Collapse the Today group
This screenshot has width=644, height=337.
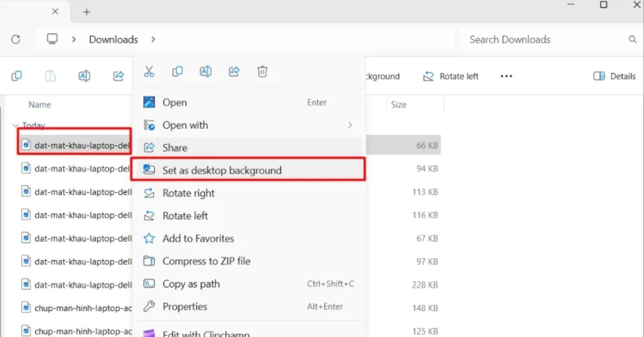pos(15,126)
